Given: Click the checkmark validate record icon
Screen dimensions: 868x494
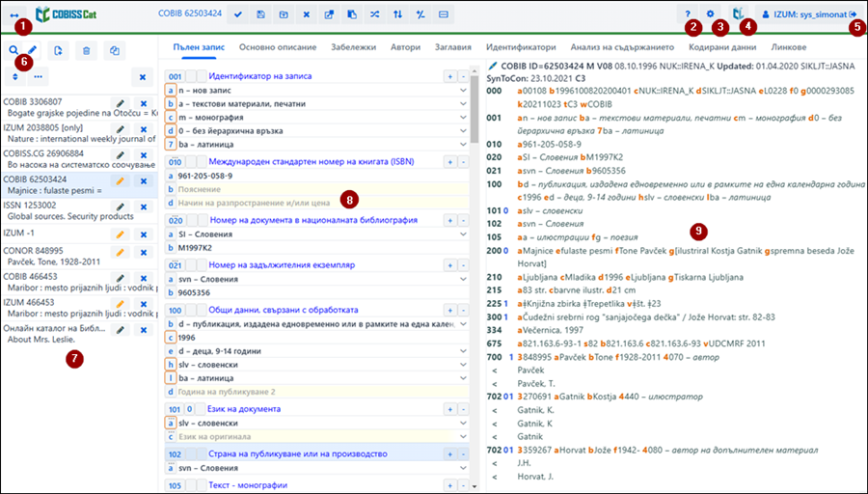Looking at the screenshot, I should pos(238,14).
